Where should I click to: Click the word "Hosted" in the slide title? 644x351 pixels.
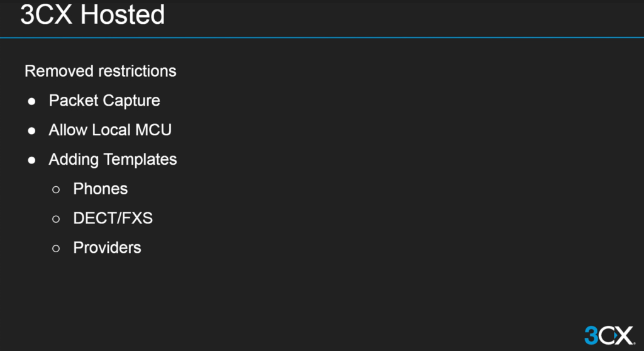[123, 14]
